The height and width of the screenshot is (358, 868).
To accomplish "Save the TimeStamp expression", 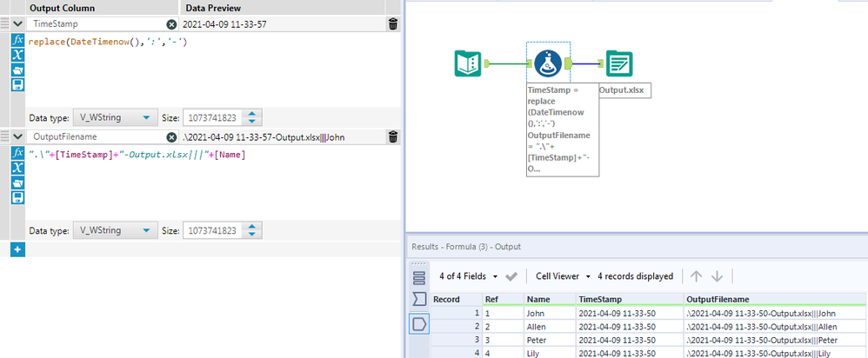I will (x=17, y=84).
